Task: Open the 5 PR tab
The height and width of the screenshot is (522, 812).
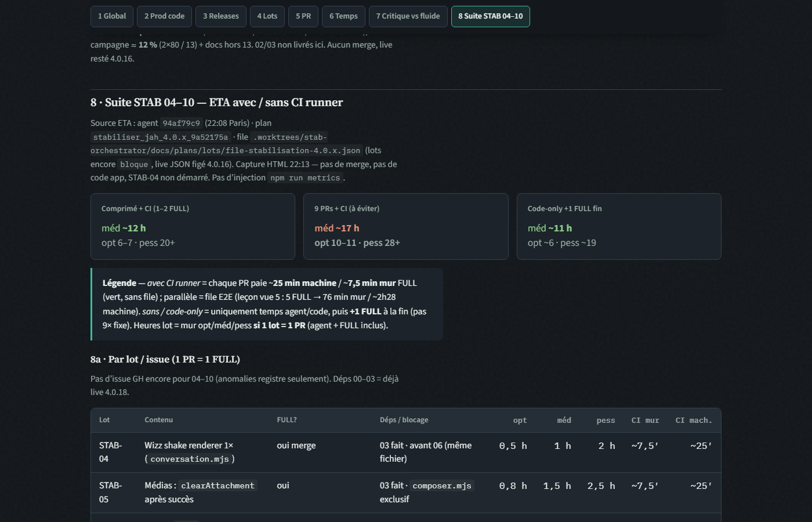Action: (x=303, y=16)
